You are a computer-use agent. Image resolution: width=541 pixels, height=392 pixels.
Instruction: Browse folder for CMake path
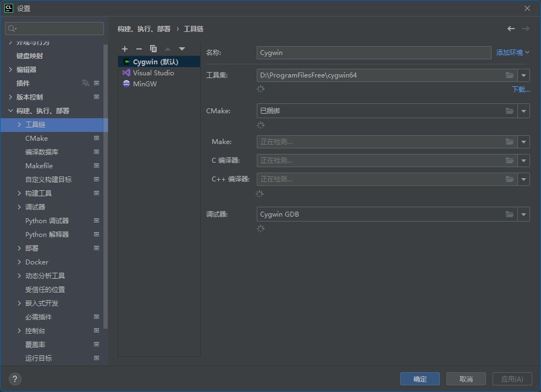pos(510,111)
